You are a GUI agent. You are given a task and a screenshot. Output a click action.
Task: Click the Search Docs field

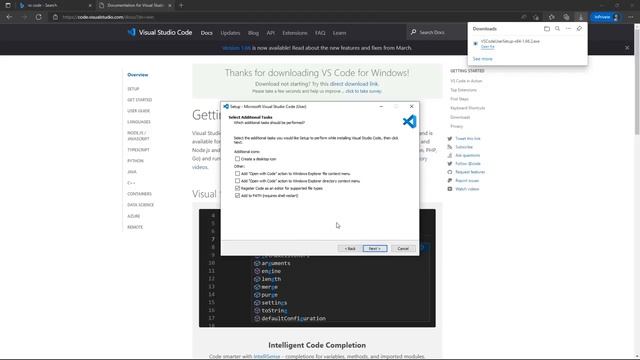pos(437,32)
